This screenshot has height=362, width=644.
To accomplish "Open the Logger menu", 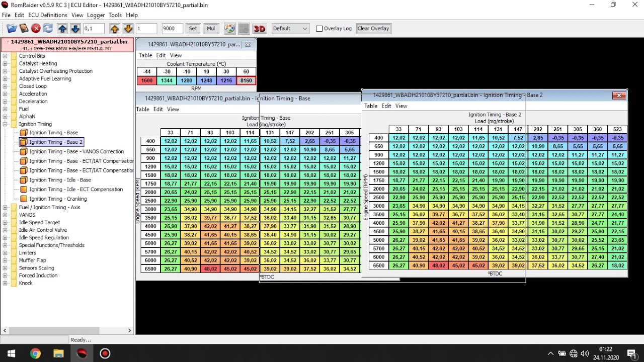I will coord(96,16).
